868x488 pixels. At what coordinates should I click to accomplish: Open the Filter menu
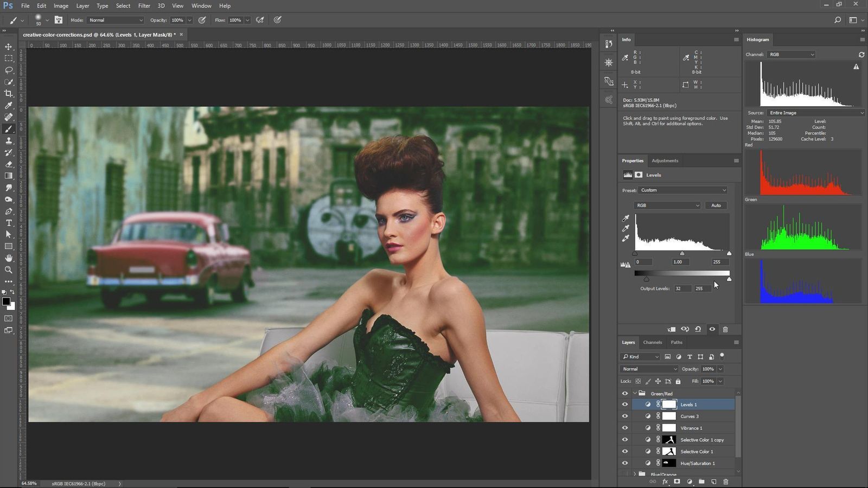(x=144, y=5)
